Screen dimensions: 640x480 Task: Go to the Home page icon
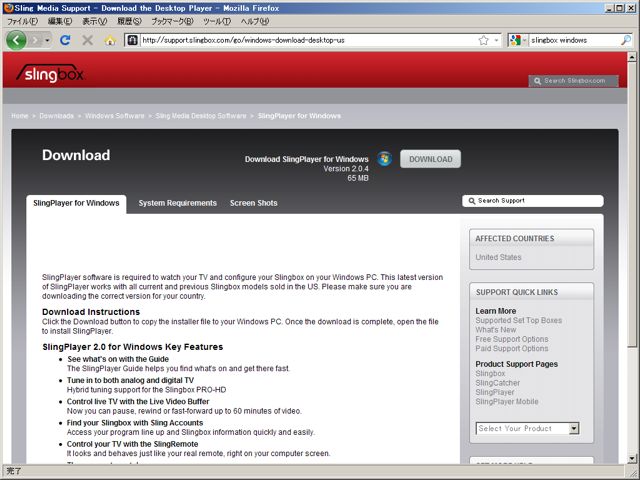click(x=110, y=40)
